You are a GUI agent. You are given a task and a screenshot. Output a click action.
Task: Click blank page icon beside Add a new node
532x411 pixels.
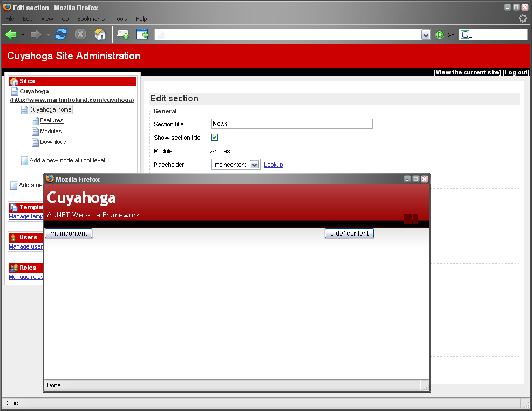(x=24, y=161)
